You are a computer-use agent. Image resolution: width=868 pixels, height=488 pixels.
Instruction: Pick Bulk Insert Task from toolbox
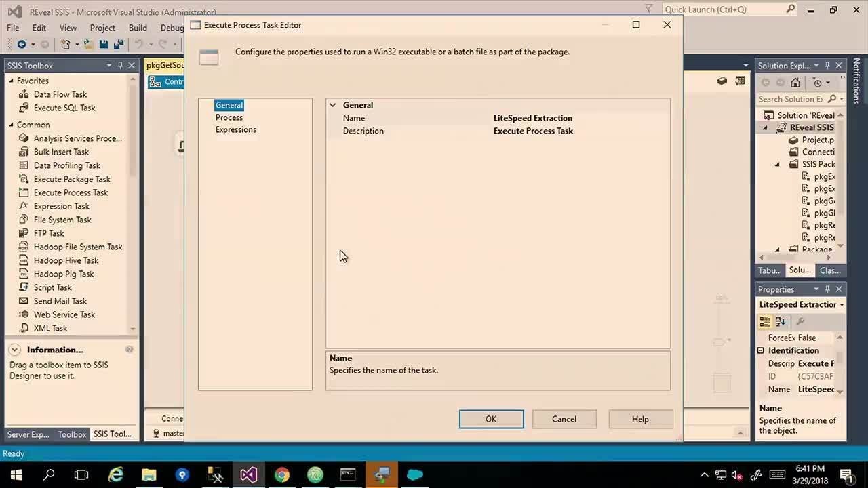[61, 152]
